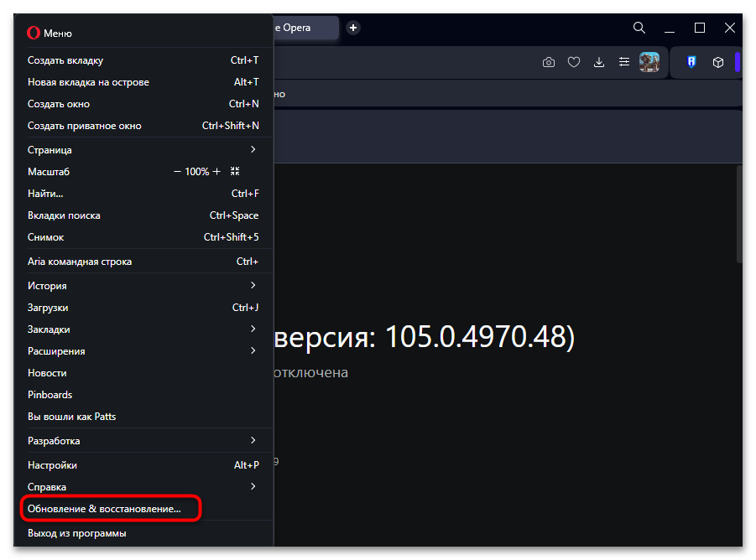
Task: Open Загрузки from the menu
Action: coord(143,307)
